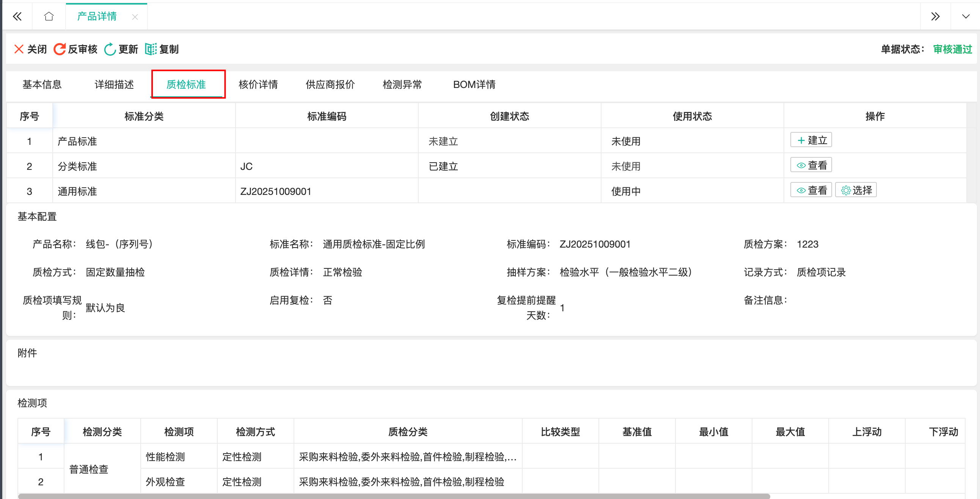Screen dimensions: 980x499
Task: Click the 反审核 toolbar icon
Action: click(x=59, y=49)
